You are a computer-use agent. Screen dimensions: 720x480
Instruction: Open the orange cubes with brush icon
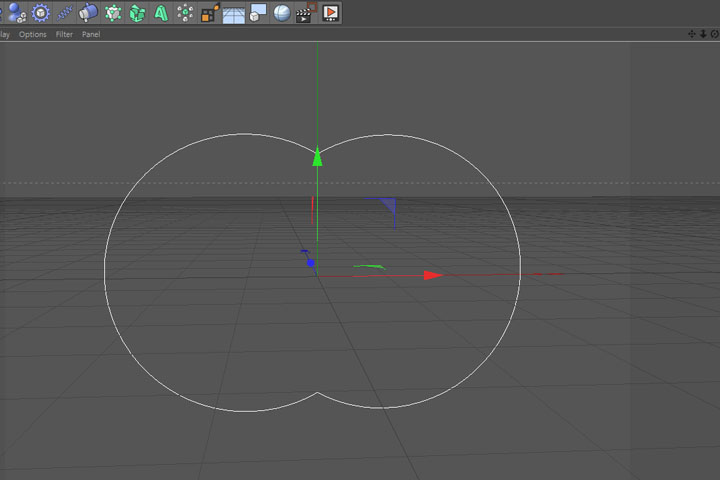[210, 12]
